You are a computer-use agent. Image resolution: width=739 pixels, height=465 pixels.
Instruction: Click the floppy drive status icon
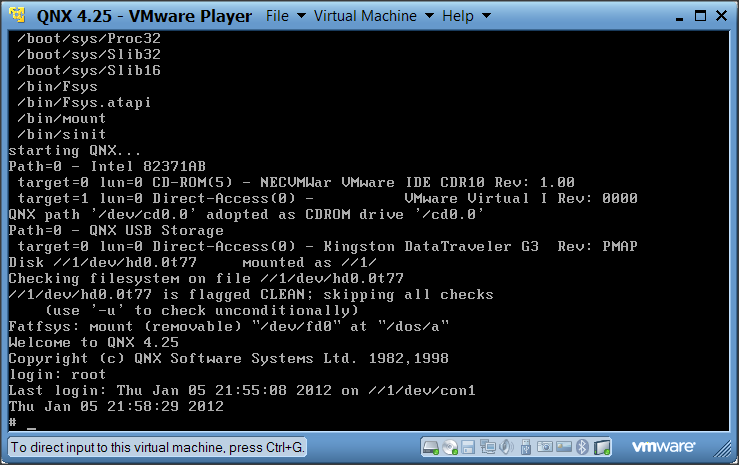[468, 447]
